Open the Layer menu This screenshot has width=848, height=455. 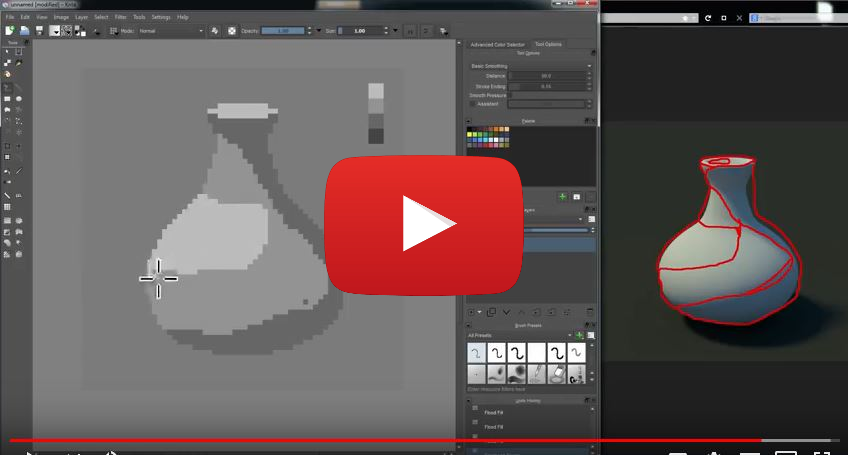point(81,17)
